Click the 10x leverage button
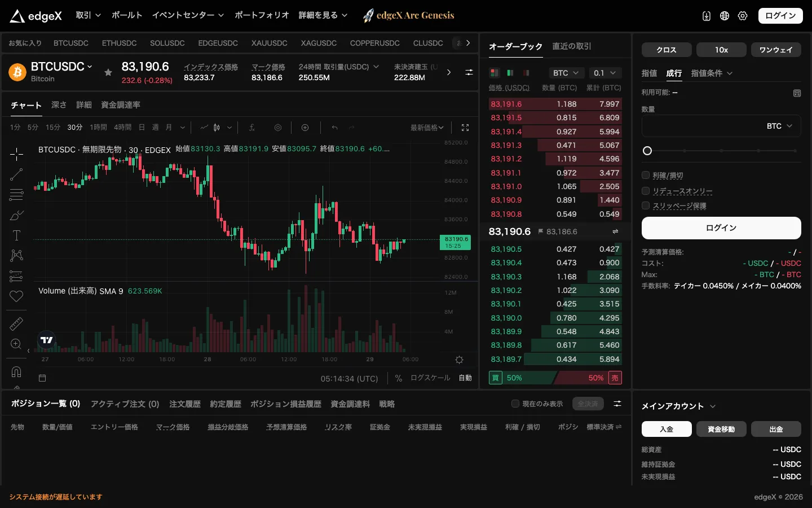 (x=721, y=50)
